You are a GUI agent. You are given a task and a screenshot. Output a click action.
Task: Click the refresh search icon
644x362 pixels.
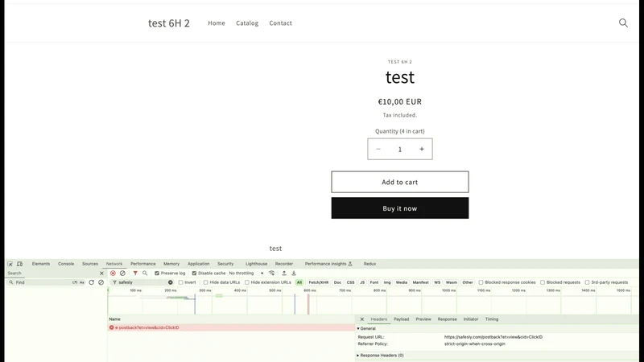tap(91, 282)
